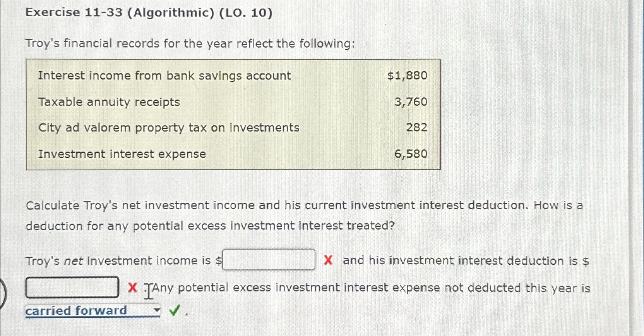
Task: Click the Investment interest expense row
Action: tap(122, 154)
